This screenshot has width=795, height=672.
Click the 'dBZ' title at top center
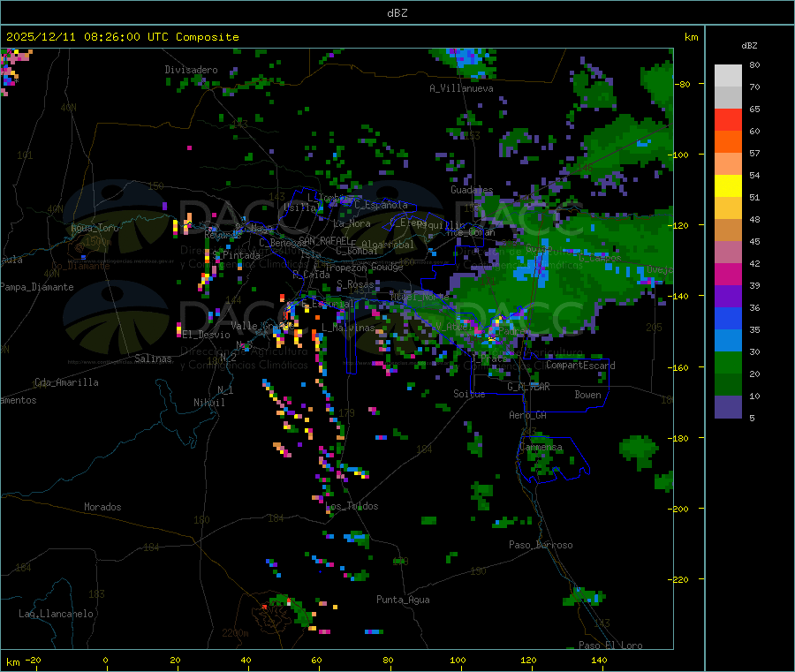click(397, 13)
